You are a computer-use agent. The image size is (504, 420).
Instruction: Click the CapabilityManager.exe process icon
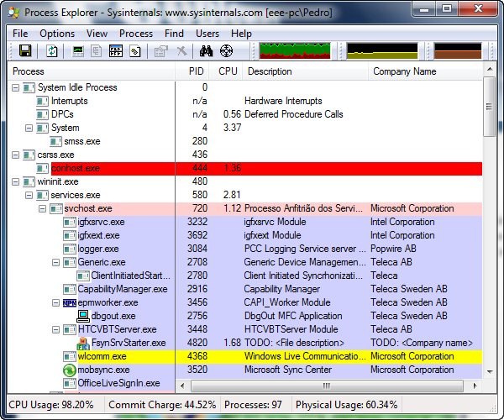click(x=70, y=289)
